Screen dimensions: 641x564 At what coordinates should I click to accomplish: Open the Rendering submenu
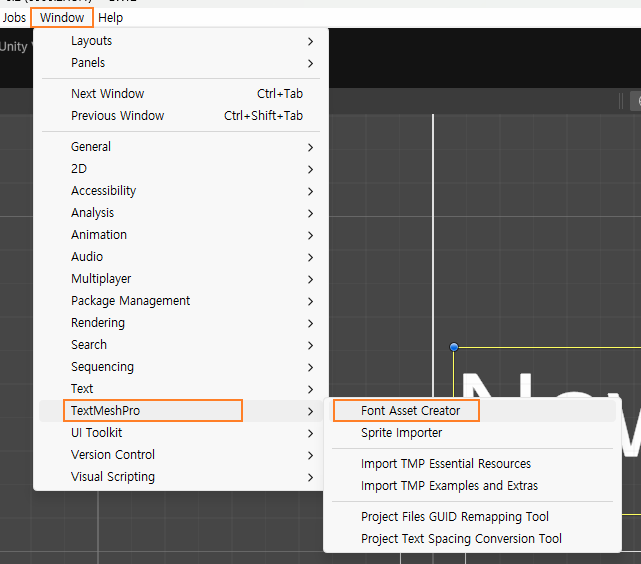[x=180, y=323]
